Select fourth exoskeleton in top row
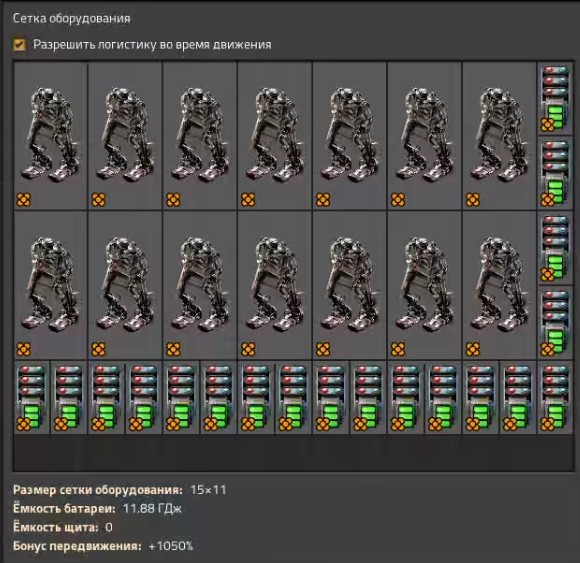580x563 pixels. tap(275, 136)
